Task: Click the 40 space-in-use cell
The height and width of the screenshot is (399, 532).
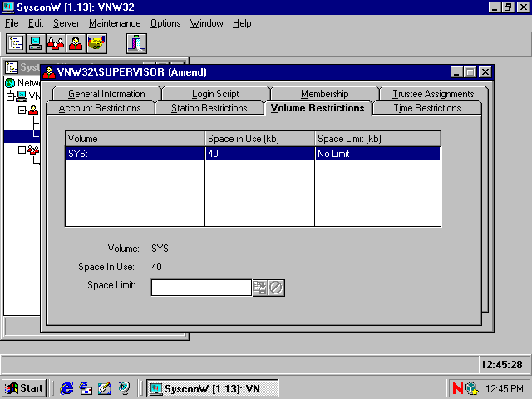Action: 260,154
